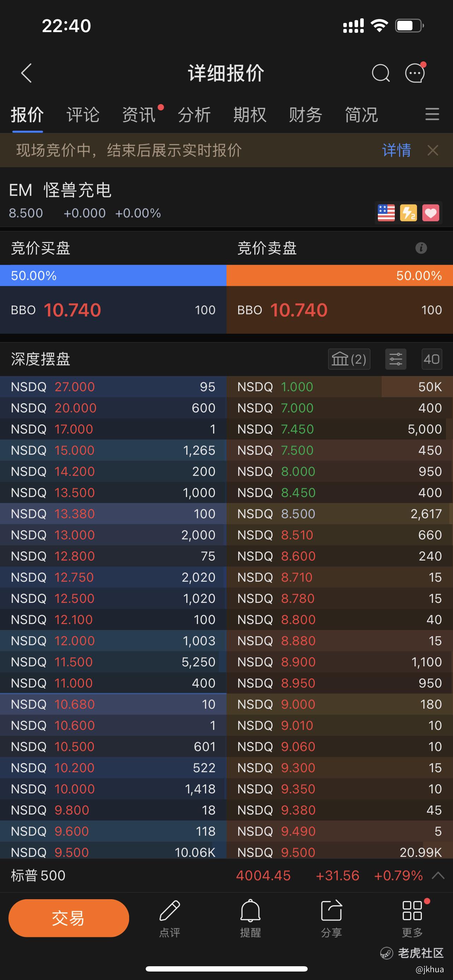Select bid row at price 11.500
The image size is (453, 980).
pos(113,662)
